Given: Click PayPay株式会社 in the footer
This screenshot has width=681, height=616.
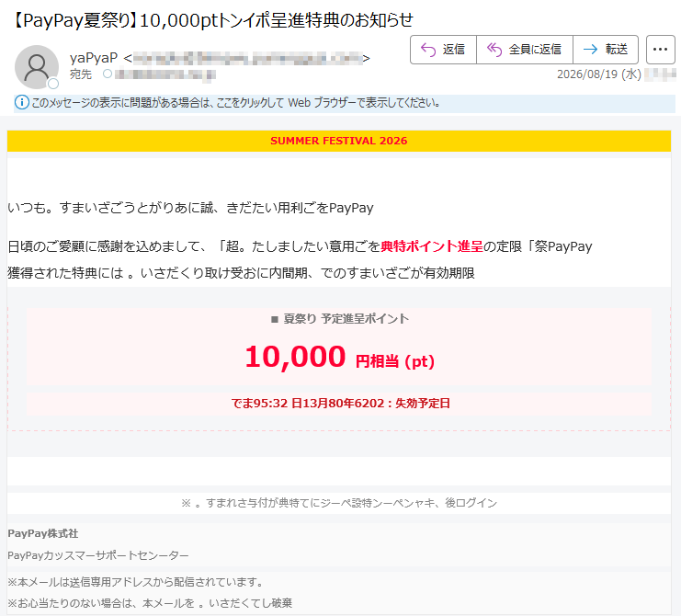Looking at the screenshot, I should tap(43, 533).
